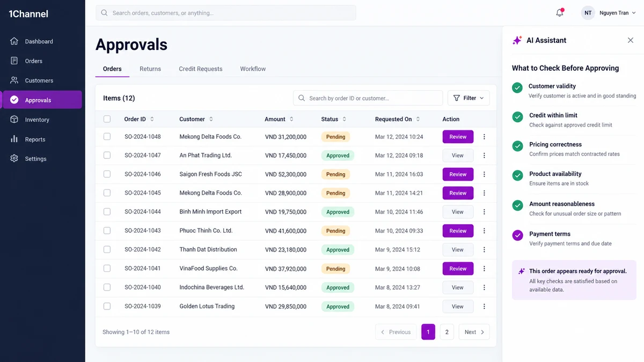Open more options for SO-2024-1047

(484, 156)
